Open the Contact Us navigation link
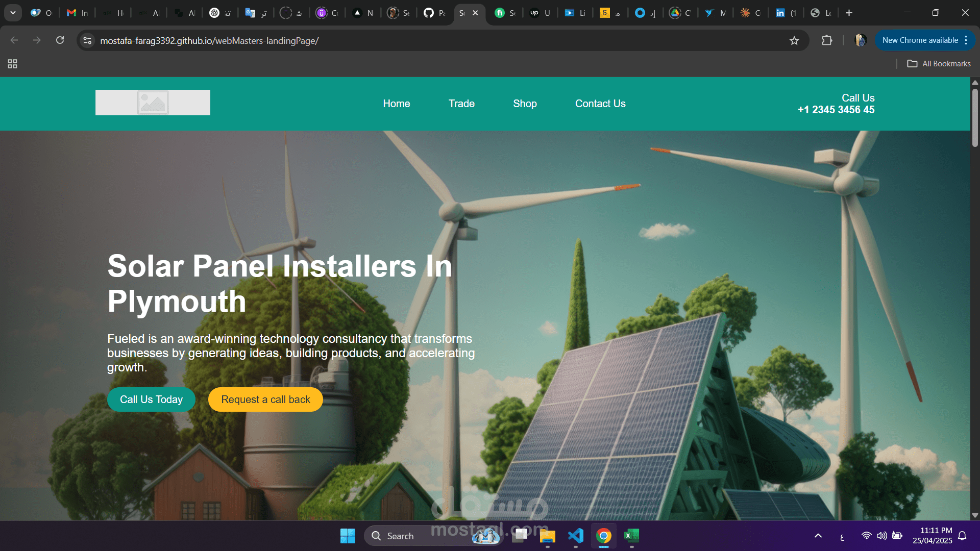This screenshot has width=980, height=551. (x=600, y=104)
